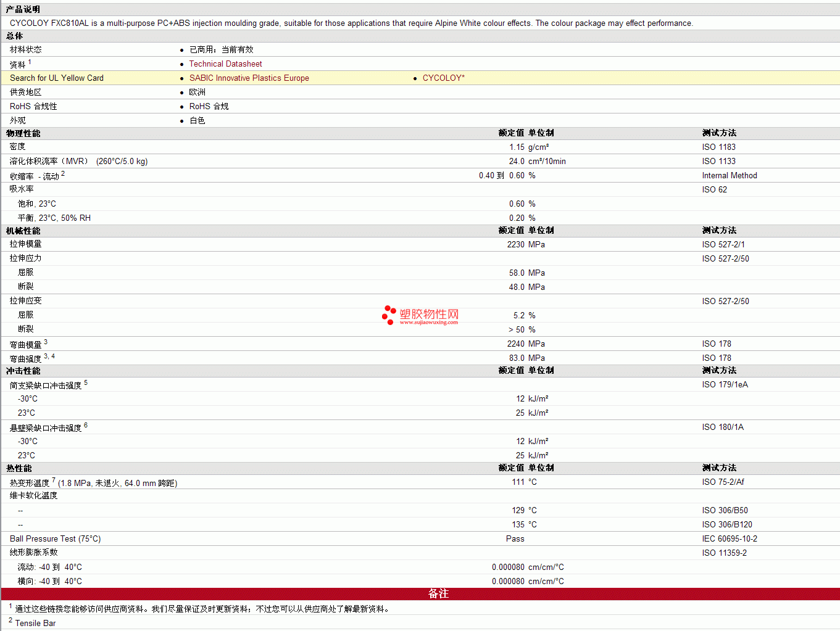Image resolution: width=840 pixels, height=631 pixels.
Task: Select the 材料状态 row label
Action: tap(26, 50)
